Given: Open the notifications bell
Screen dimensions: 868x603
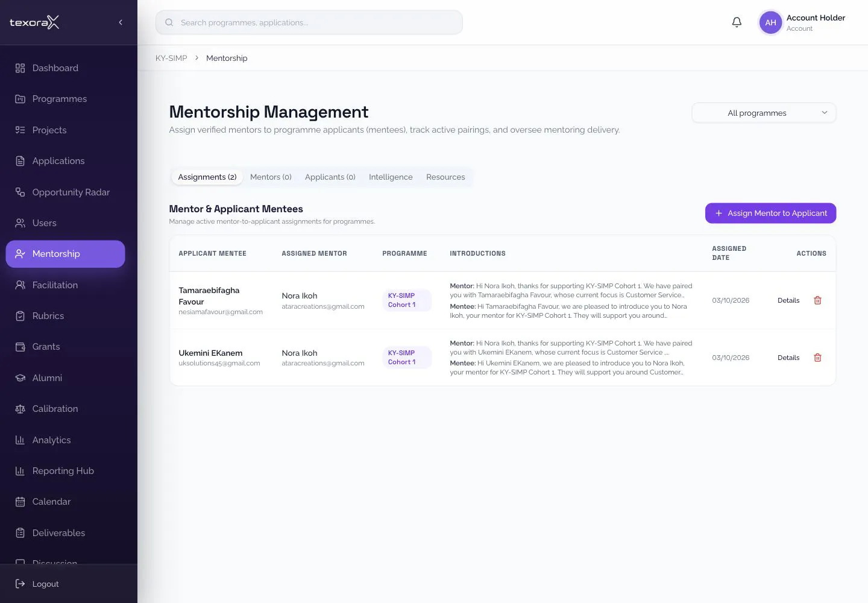Looking at the screenshot, I should 737,22.
